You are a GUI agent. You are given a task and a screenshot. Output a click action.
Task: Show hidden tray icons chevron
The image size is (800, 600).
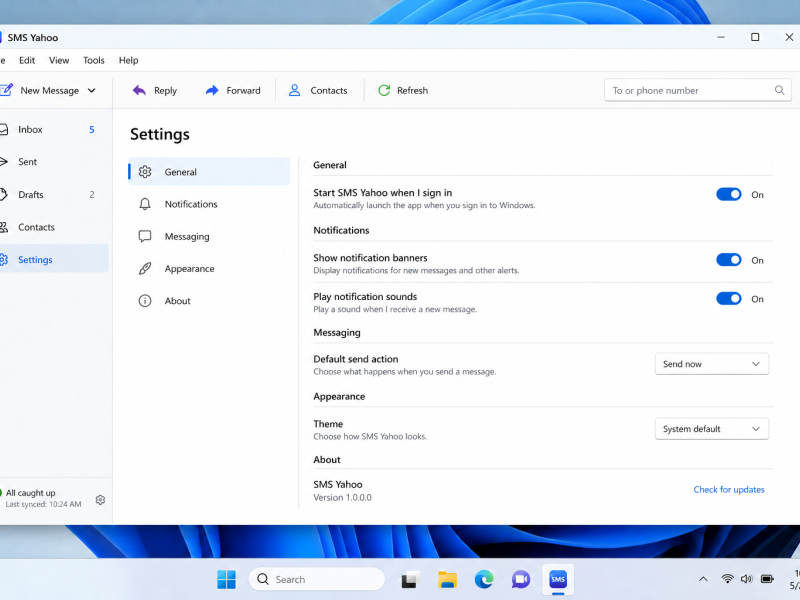(x=703, y=579)
